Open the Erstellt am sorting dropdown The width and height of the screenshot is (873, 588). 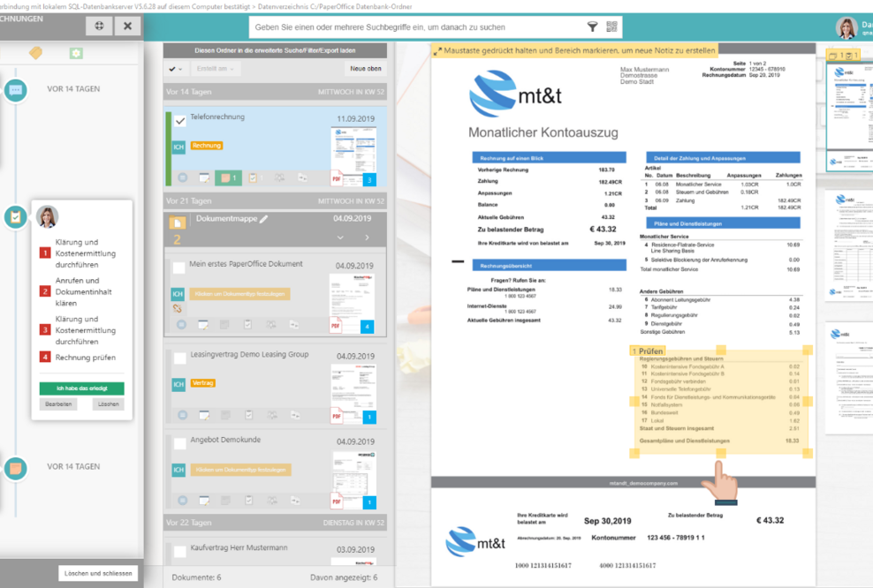215,69
